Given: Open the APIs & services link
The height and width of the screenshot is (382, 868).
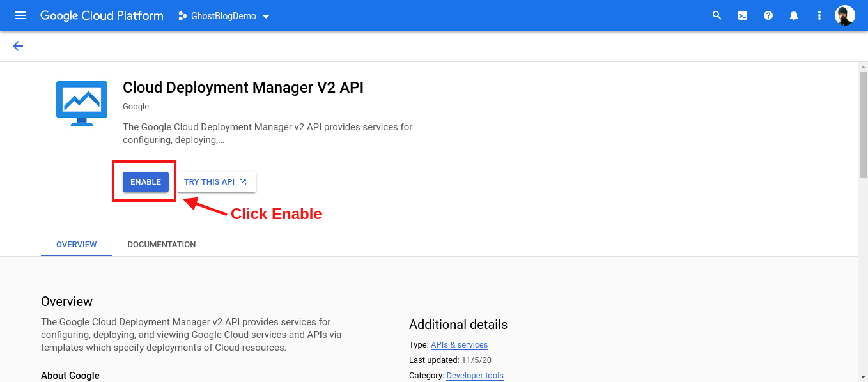Looking at the screenshot, I should tap(459, 345).
